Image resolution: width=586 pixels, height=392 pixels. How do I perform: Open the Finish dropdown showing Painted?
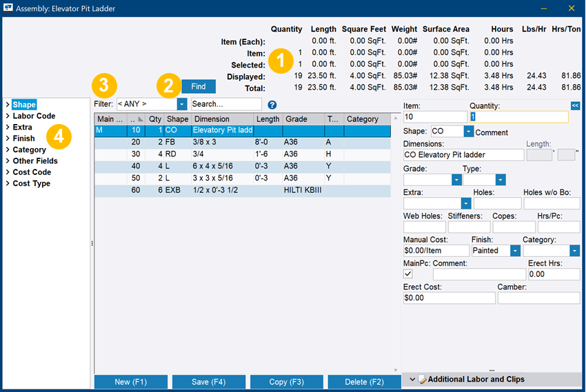point(515,251)
